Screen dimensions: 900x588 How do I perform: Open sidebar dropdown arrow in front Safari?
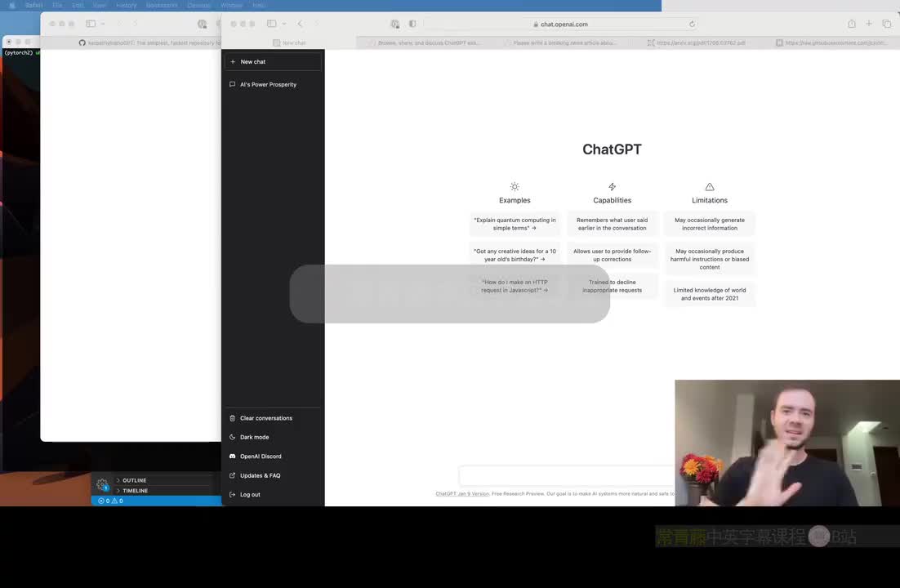tap(284, 24)
